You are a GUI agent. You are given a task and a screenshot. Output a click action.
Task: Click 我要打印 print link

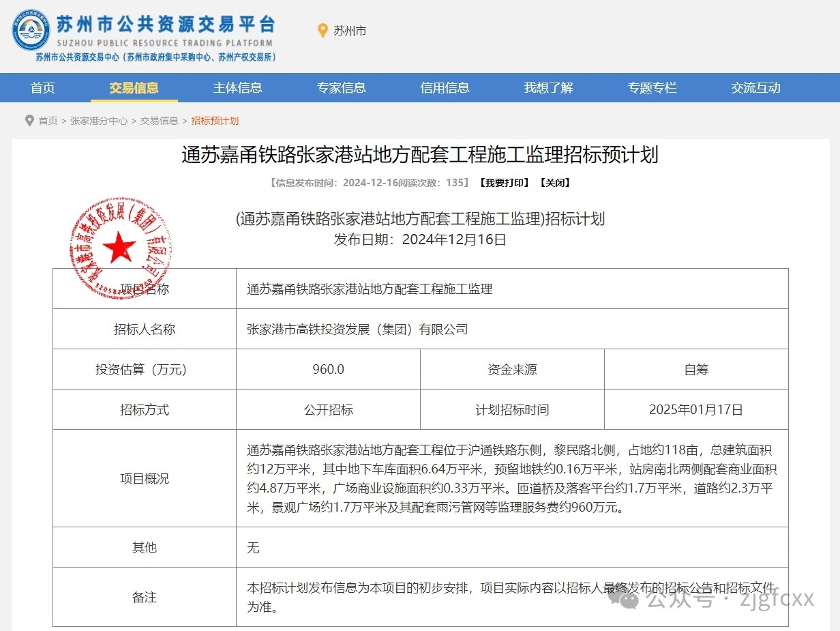click(503, 183)
